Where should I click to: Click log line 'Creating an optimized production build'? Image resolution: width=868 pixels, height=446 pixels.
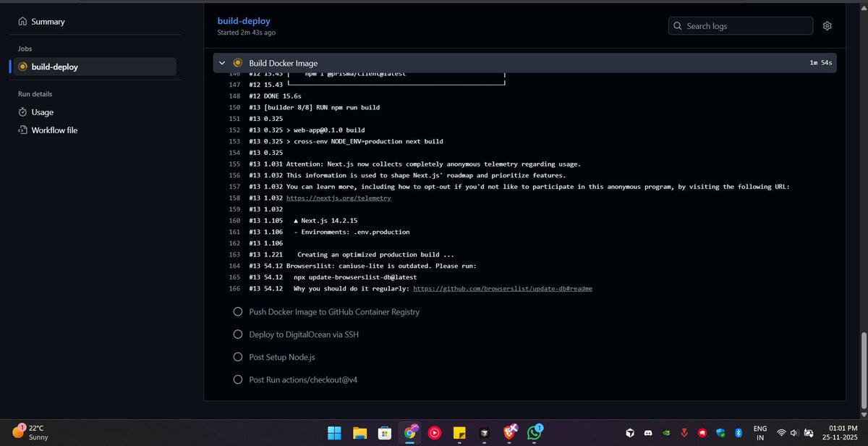point(352,255)
